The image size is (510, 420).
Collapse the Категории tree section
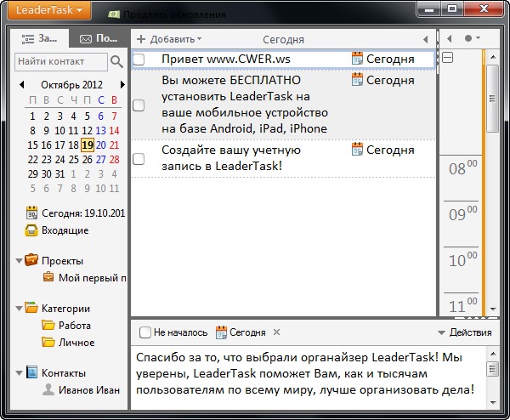pyautogui.click(x=20, y=309)
